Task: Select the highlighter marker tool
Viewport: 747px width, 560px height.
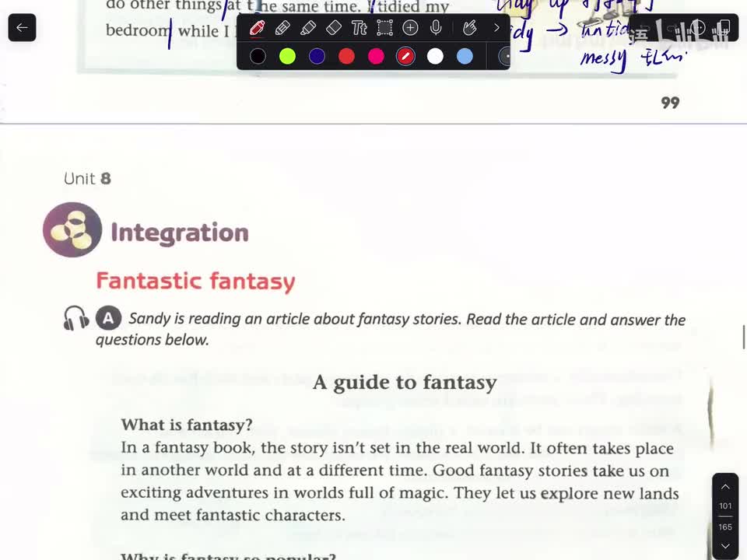Action: [x=308, y=28]
